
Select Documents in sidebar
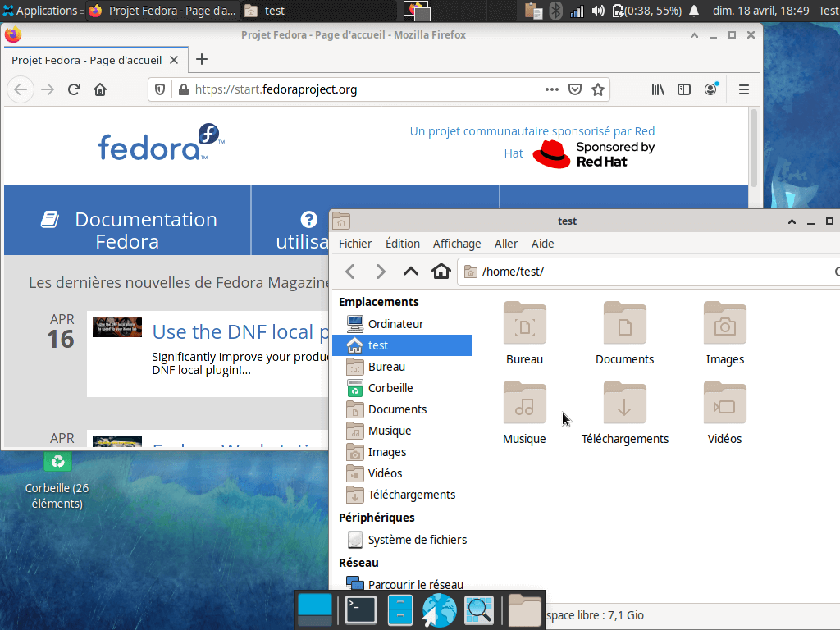tap(402, 409)
